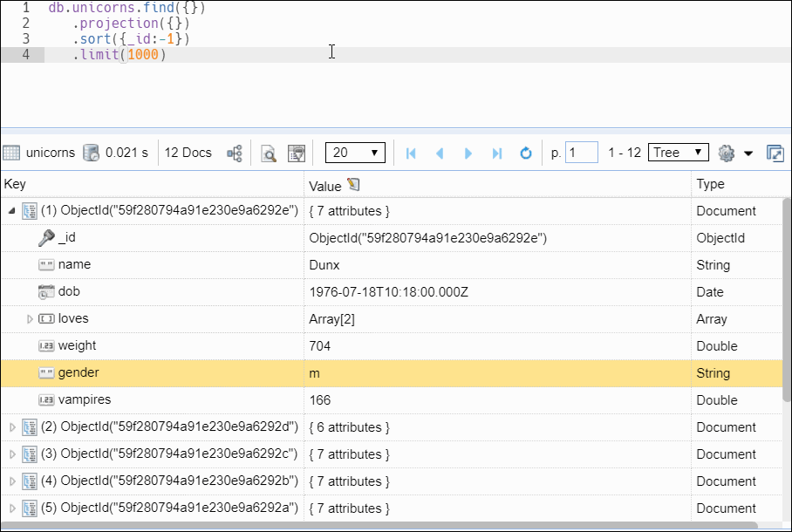Click string icon beside gender field
Image resolution: width=792 pixels, height=532 pixels.
point(46,373)
